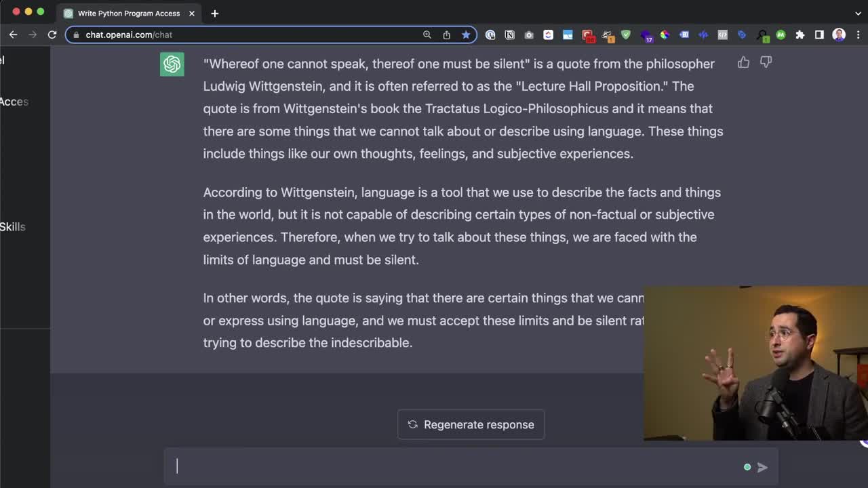Click the text "Ludwig Wittgenstein" in the response
868x488 pixels.
pyautogui.click(x=264, y=86)
